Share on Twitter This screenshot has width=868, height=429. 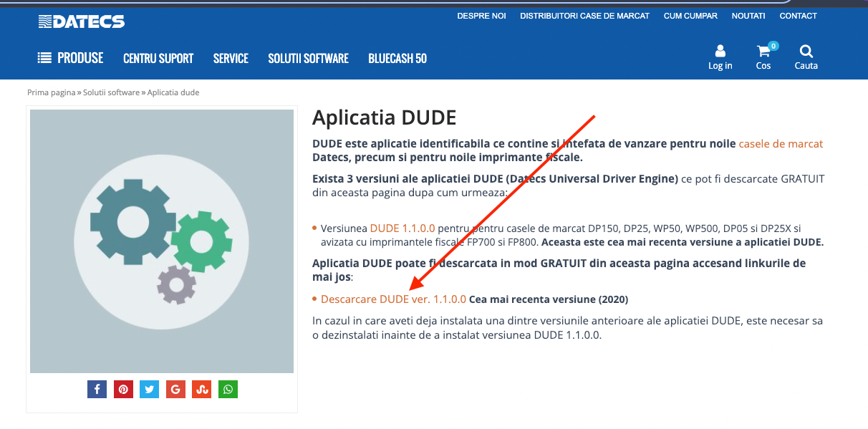click(x=149, y=389)
